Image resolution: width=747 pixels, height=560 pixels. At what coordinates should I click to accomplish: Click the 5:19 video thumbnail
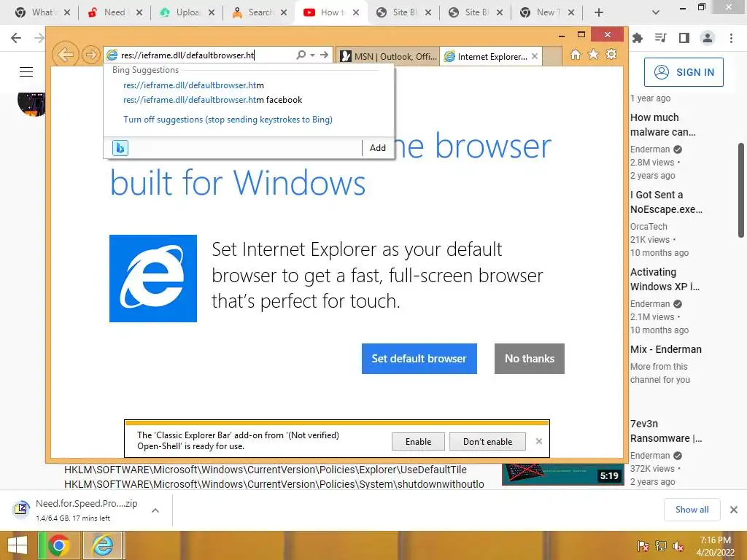click(562, 475)
